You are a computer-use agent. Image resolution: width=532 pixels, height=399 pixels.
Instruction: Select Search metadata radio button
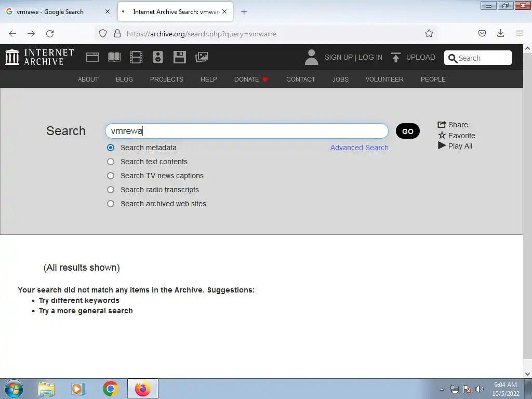pos(111,148)
